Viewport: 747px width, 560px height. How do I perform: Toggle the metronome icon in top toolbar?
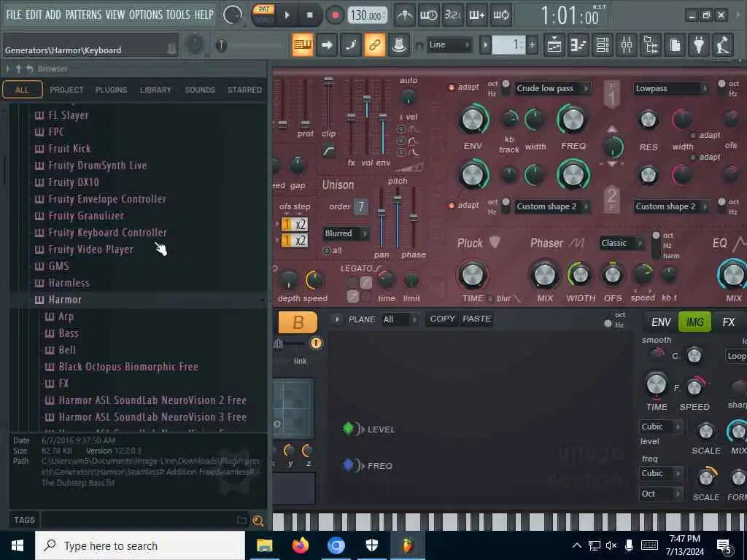tap(405, 15)
